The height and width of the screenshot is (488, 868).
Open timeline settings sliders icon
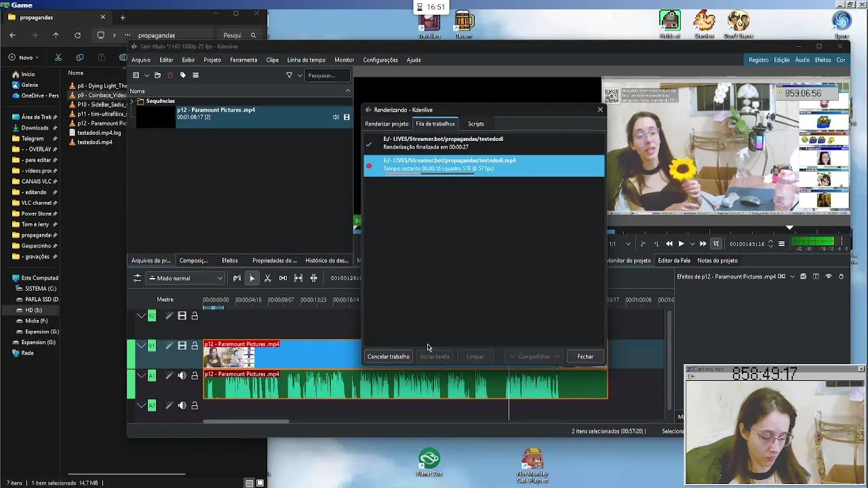(137, 278)
